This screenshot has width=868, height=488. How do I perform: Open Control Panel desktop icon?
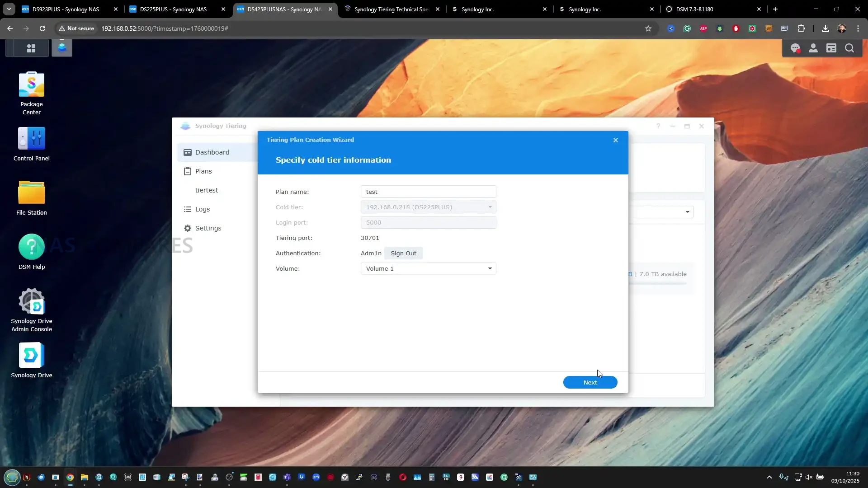pos(32,139)
